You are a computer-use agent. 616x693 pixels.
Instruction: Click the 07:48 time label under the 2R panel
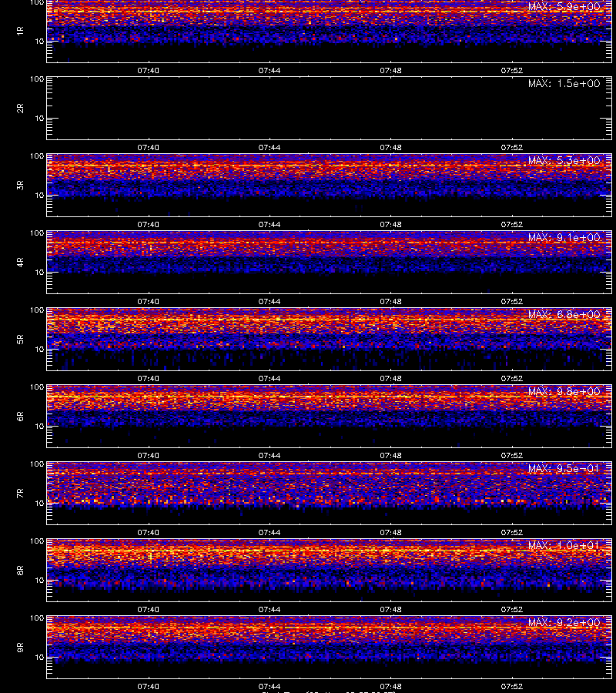pyautogui.click(x=390, y=147)
